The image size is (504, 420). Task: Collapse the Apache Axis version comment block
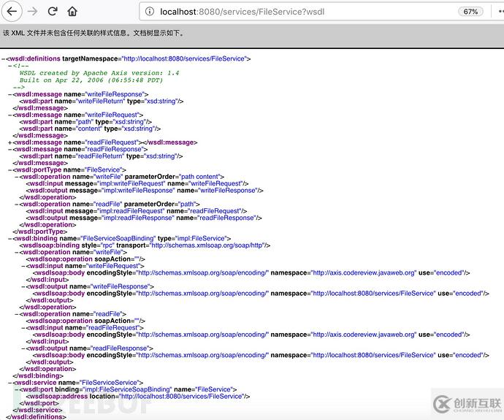9,66
